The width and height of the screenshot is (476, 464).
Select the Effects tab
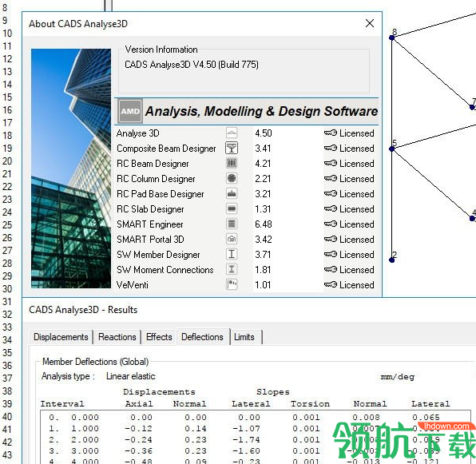[x=159, y=337]
